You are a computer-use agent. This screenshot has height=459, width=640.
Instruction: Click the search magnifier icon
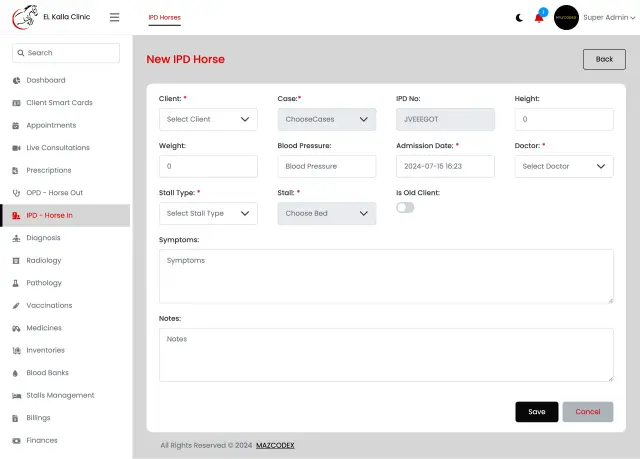click(x=21, y=53)
